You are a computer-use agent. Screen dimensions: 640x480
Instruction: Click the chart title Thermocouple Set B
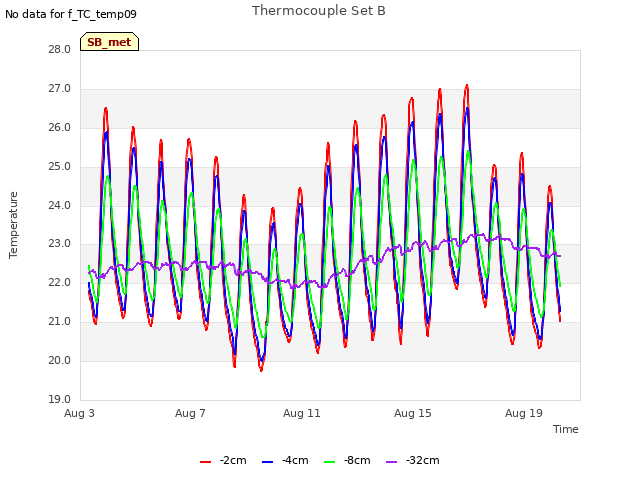click(x=319, y=11)
